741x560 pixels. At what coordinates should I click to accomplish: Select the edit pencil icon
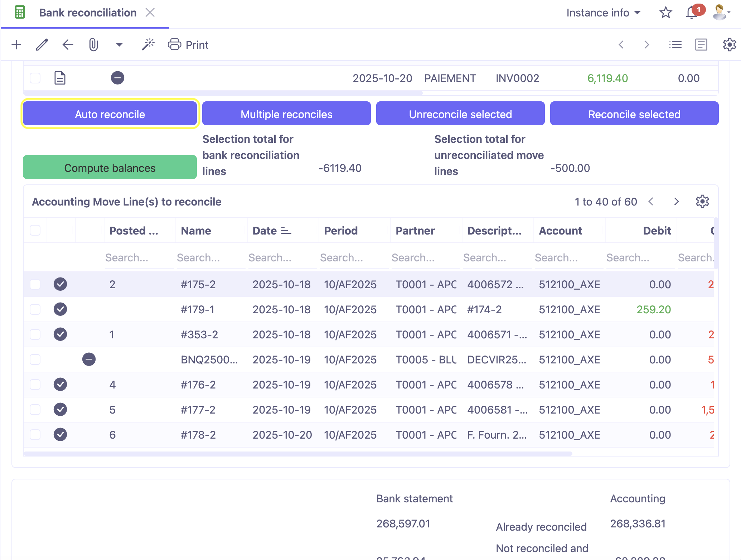(42, 44)
